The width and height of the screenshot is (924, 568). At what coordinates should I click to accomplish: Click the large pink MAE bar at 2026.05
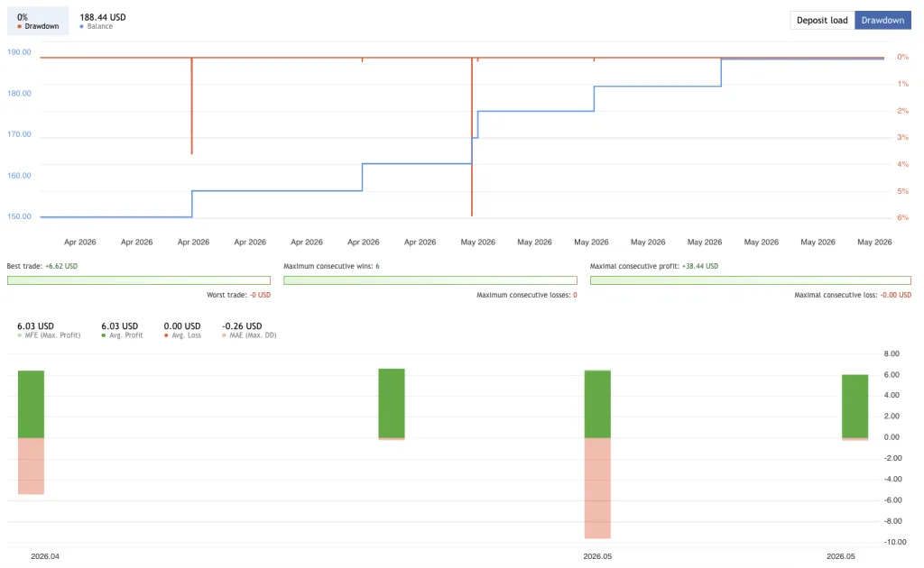click(597, 488)
